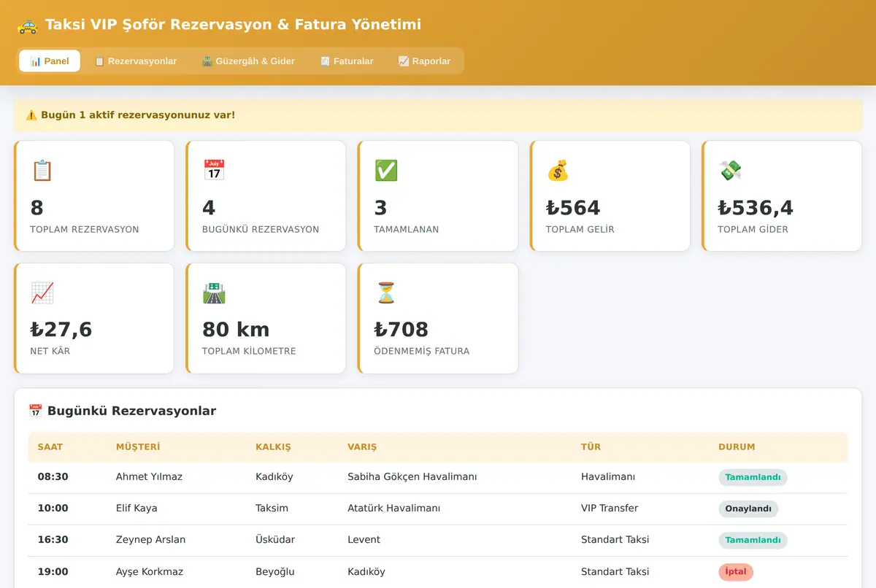The image size is (876, 588).
Task: Click the chart icon on Net Kâr card
Action: tap(42, 293)
